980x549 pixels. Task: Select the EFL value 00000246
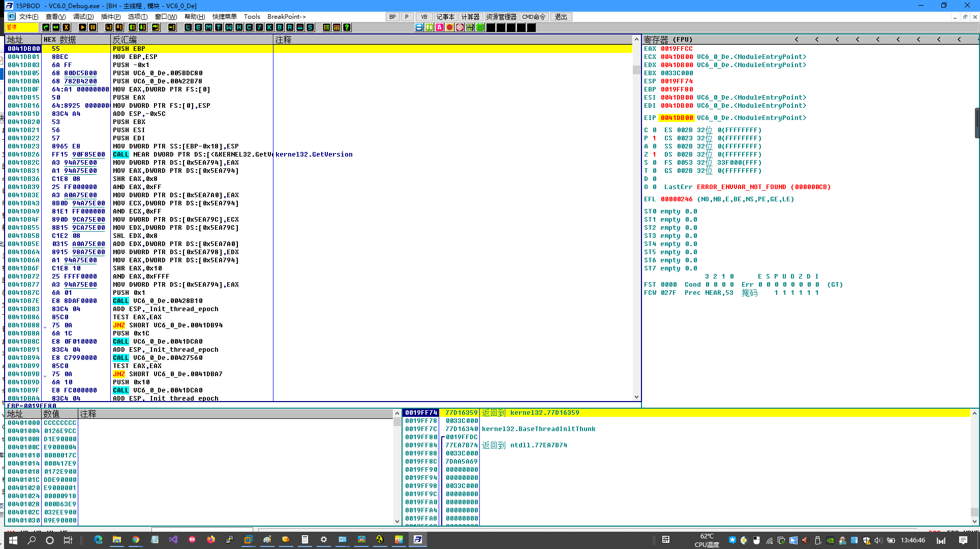click(677, 199)
